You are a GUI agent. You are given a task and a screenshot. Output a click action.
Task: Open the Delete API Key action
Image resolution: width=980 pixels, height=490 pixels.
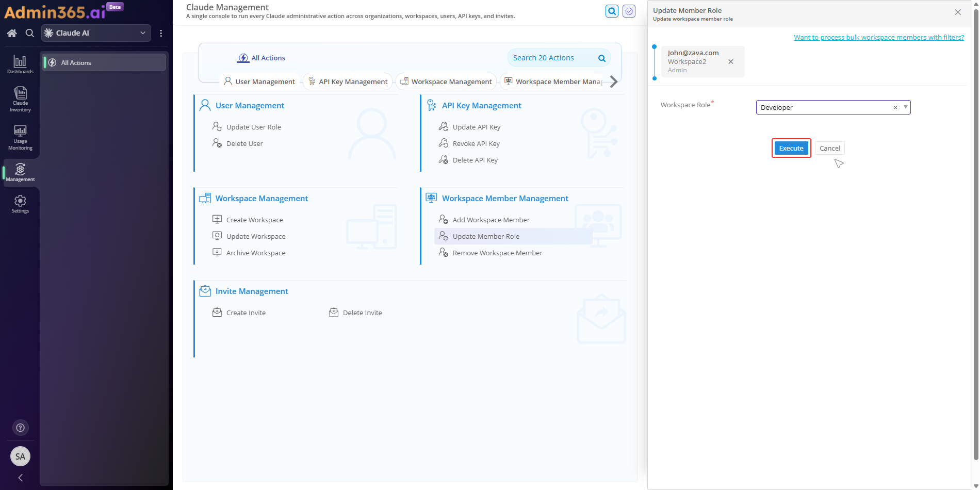click(x=475, y=160)
